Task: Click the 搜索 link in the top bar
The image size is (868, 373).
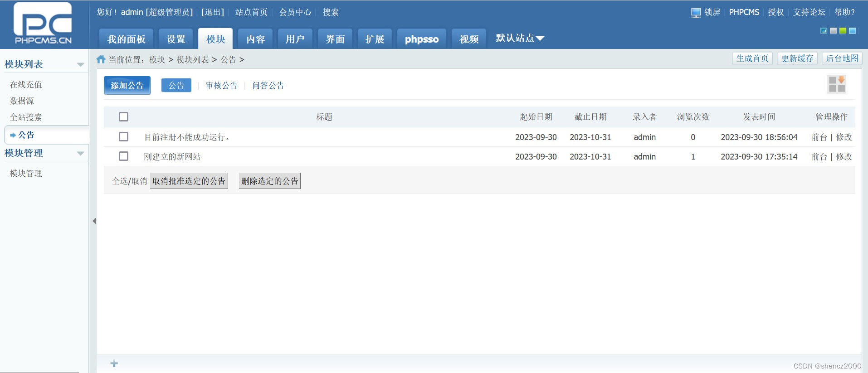Action: point(331,12)
